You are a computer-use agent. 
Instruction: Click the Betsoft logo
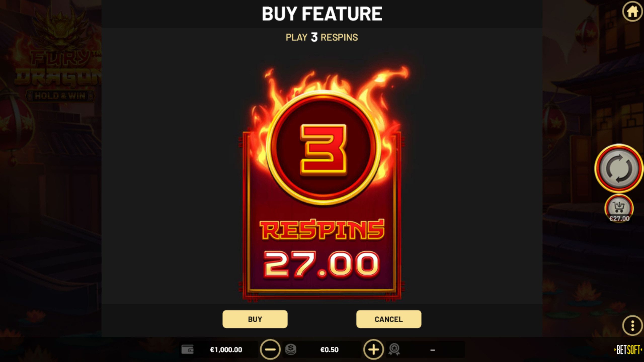pos(628,350)
